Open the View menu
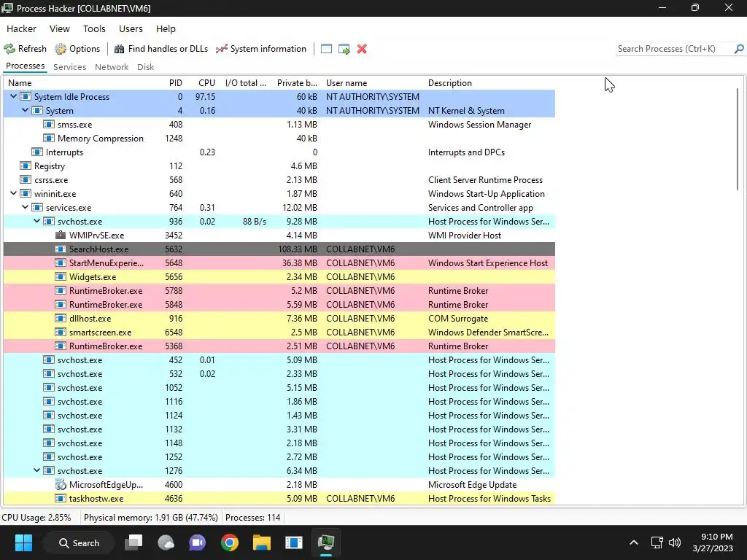 pyautogui.click(x=60, y=28)
